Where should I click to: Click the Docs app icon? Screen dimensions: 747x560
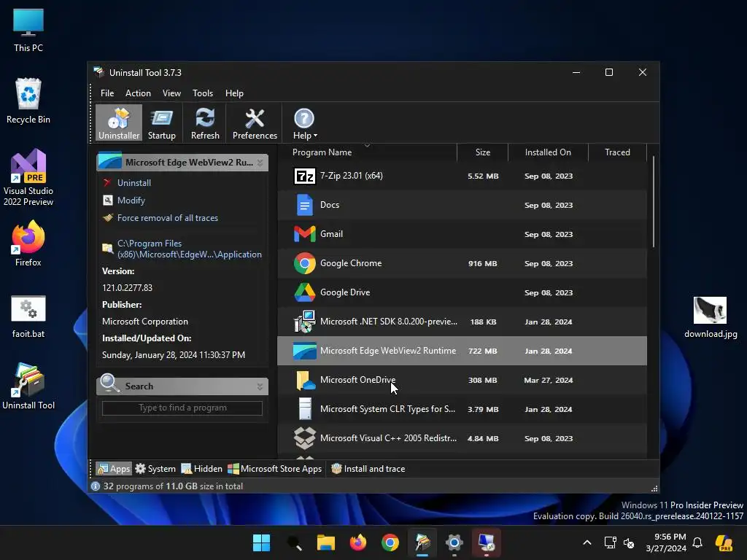304,205
